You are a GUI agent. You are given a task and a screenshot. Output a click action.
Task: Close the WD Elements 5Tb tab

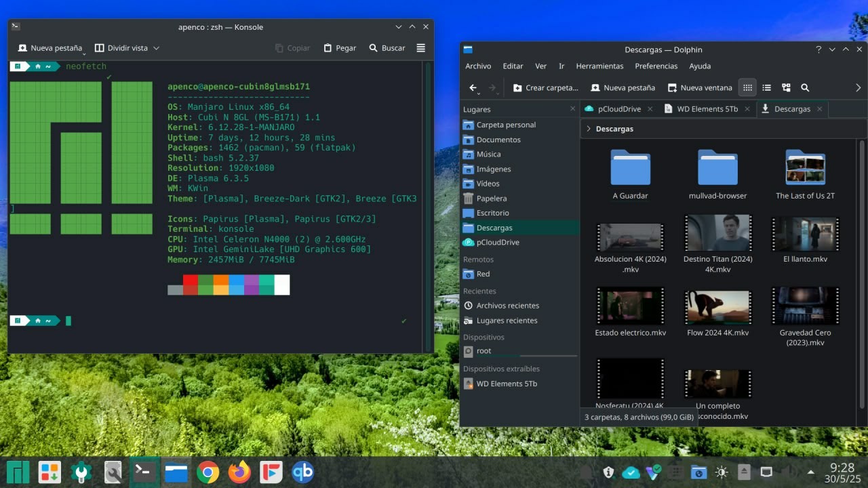click(x=747, y=108)
